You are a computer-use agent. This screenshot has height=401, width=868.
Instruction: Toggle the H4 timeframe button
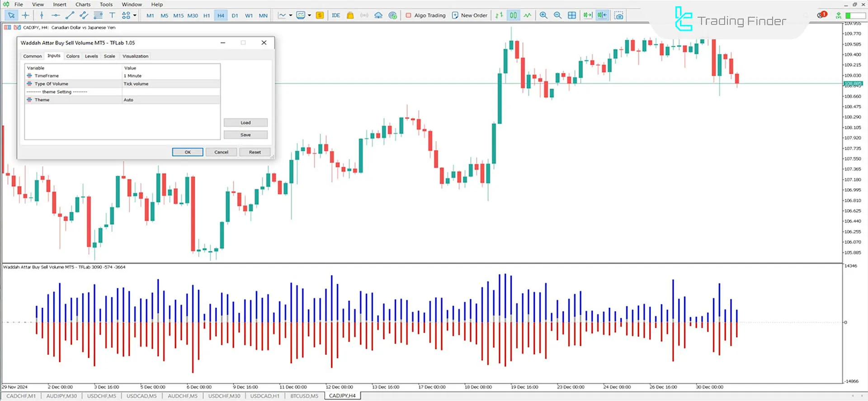pyautogui.click(x=221, y=15)
